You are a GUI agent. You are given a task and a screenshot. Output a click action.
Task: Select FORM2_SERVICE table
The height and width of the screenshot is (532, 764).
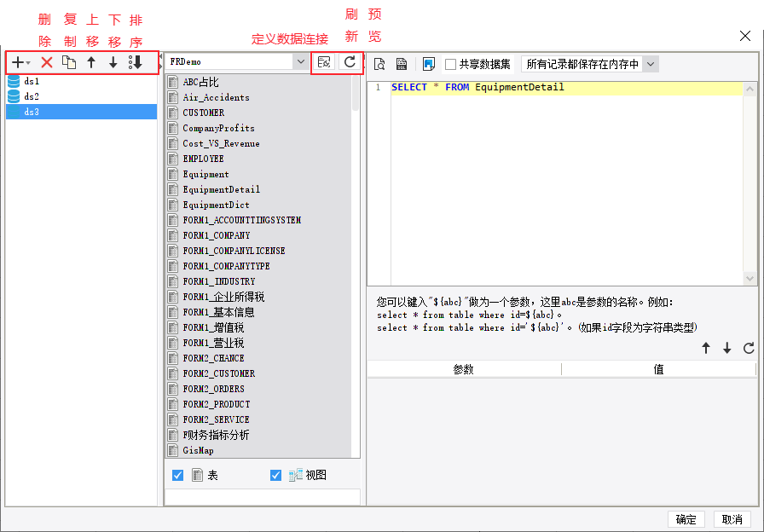(258, 419)
